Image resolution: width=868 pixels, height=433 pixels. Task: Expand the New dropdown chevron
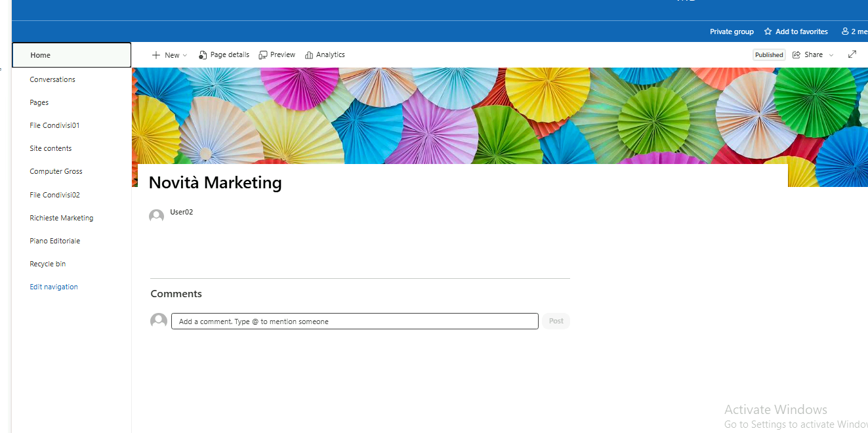pos(185,56)
